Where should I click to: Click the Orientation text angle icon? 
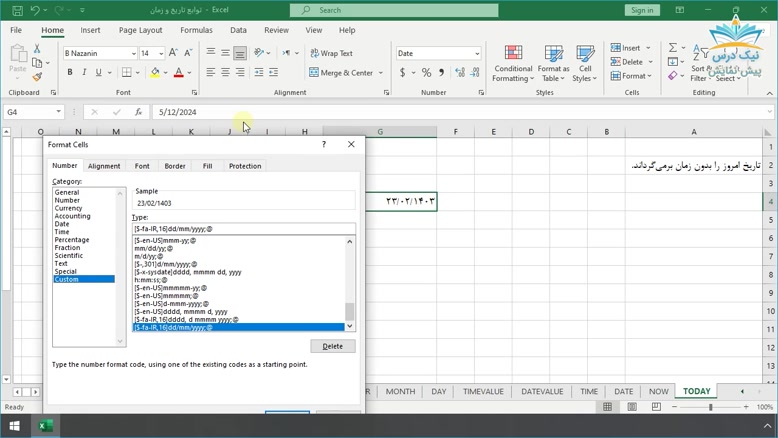point(259,53)
